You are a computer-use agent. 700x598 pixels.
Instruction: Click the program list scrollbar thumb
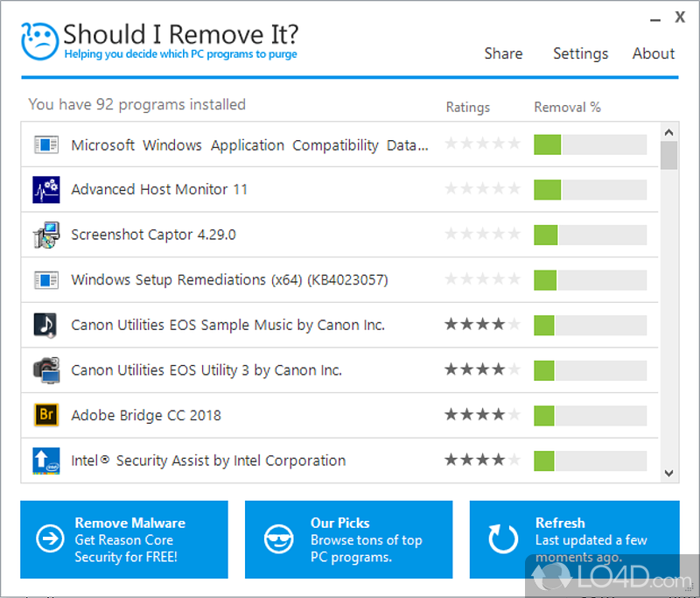coord(668,155)
